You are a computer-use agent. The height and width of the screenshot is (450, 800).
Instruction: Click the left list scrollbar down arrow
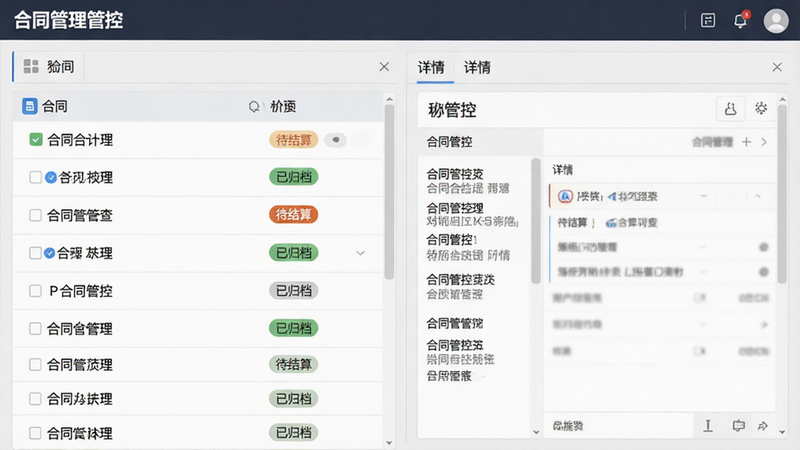(x=389, y=442)
